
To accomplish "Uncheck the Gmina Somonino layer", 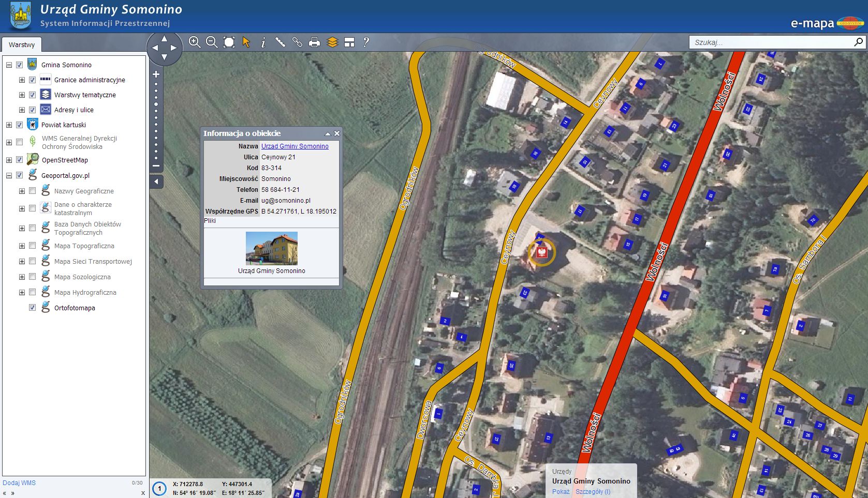I will (x=20, y=65).
